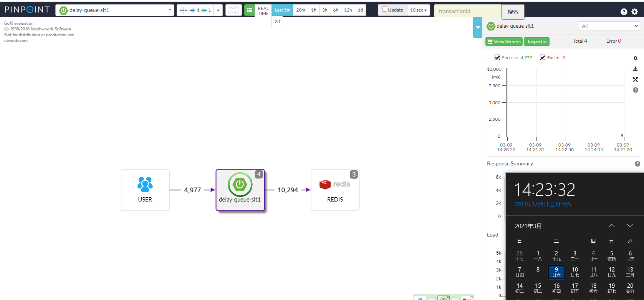This screenshot has width=644, height=300.
Task: Open the delay-queue-sit1 application selector
Action: point(115,10)
